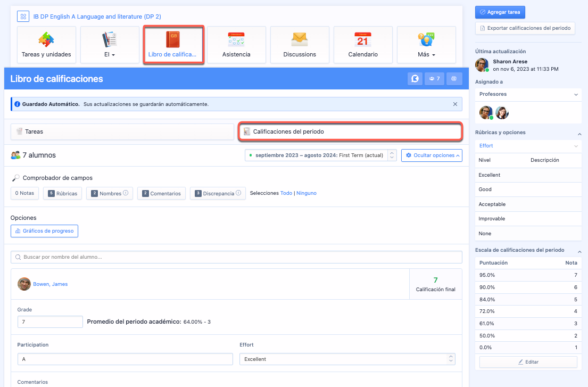The height and width of the screenshot is (387, 588).
Task: Toggle the Comentarios field checker filter
Action: point(161,193)
